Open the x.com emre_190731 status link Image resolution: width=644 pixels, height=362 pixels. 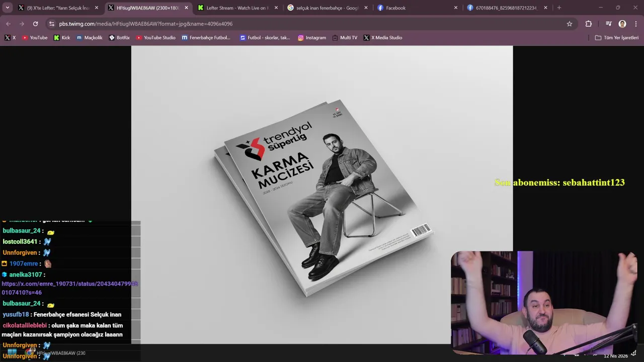click(x=69, y=288)
